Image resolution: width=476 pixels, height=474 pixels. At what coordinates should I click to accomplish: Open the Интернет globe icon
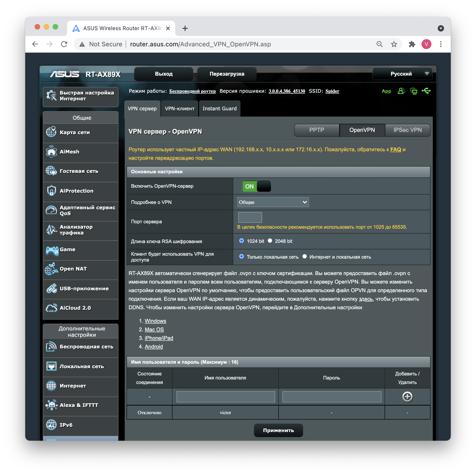point(51,386)
